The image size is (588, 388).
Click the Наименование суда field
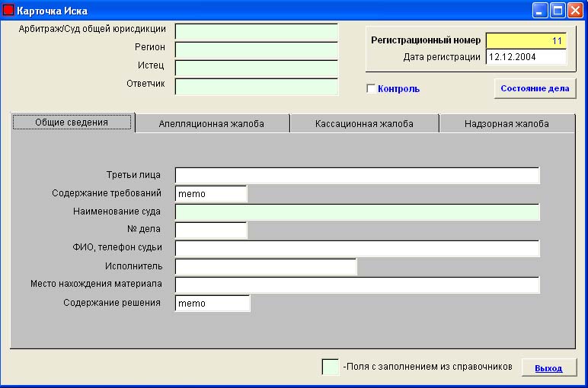click(356, 212)
